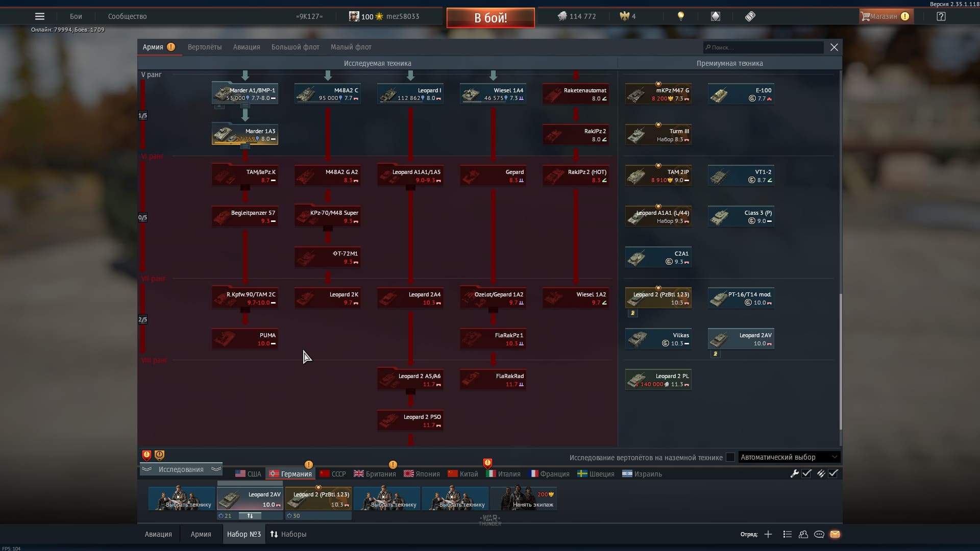
Task: Open the Наборы presets selector
Action: pyautogui.click(x=288, y=534)
